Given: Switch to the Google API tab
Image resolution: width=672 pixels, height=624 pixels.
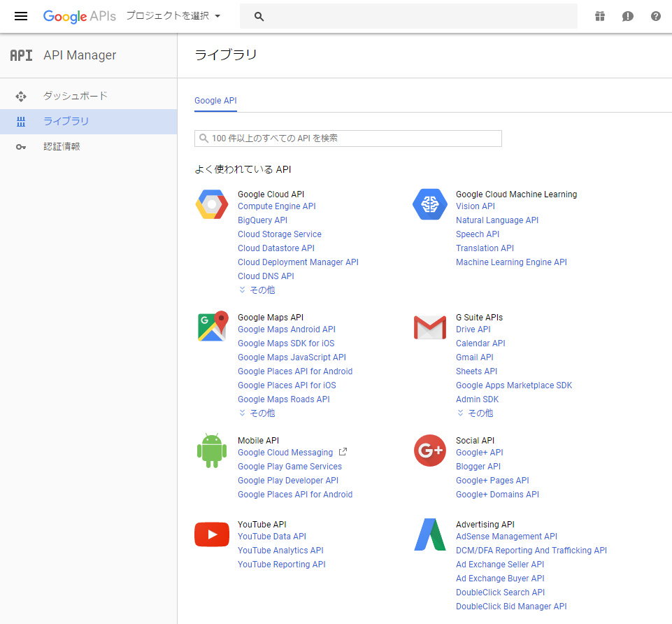Looking at the screenshot, I should [215, 101].
